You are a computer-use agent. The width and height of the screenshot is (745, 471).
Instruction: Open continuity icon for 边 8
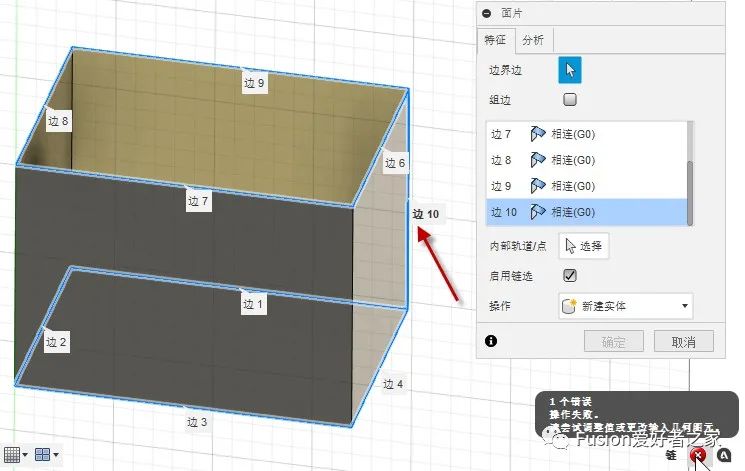coord(537,160)
